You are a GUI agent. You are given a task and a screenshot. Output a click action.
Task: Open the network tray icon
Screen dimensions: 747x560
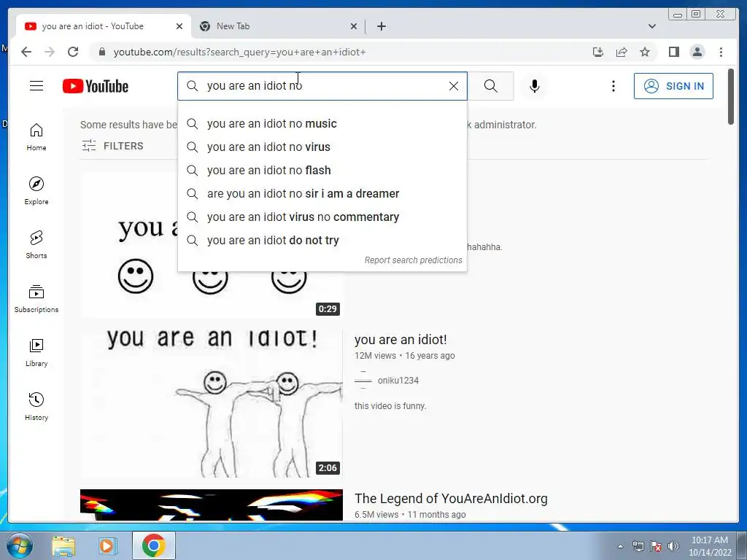(638, 546)
